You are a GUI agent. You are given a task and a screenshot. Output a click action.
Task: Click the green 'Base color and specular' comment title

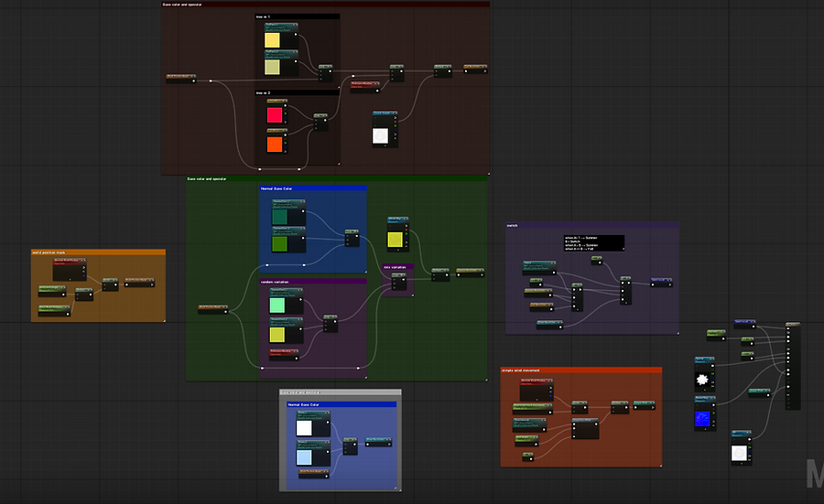tap(207, 179)
